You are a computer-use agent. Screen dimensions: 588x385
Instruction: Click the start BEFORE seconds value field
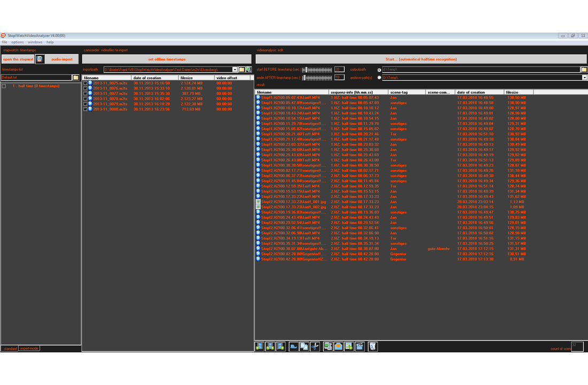[339, 70]
